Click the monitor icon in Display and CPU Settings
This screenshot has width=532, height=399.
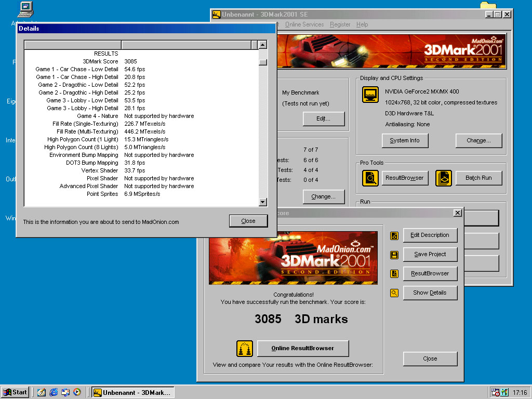point(370,95)
